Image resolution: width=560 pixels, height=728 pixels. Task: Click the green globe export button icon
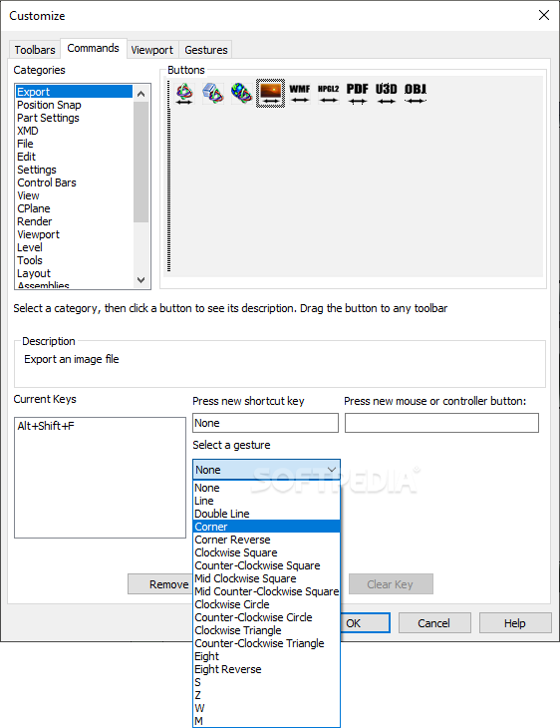(x=241, y=94)
